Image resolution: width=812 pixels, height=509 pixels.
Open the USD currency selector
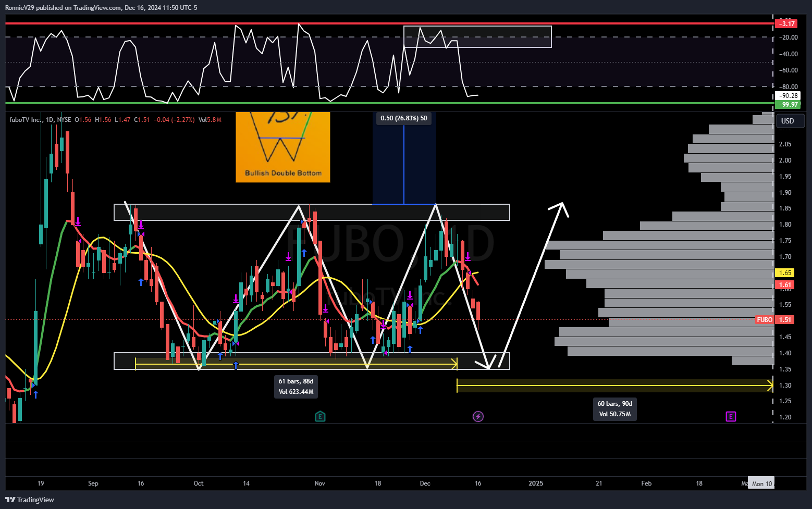(790, 121)
